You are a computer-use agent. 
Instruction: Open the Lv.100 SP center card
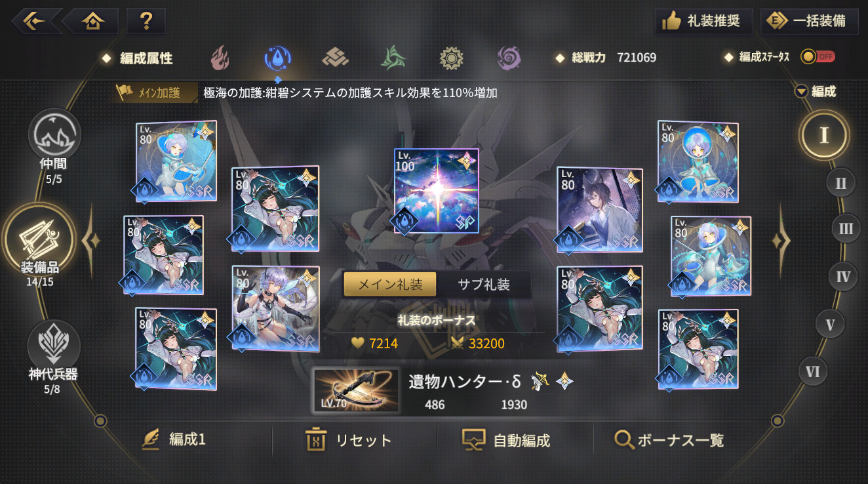pos(436,191)
